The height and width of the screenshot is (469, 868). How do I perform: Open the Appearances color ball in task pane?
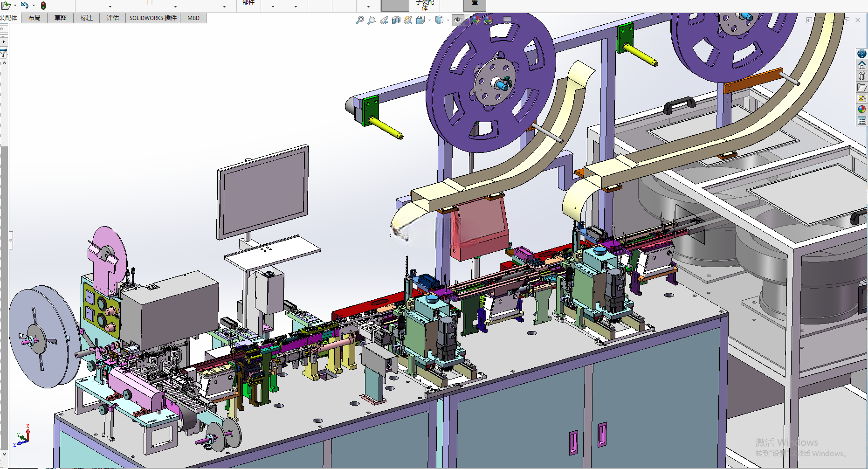pyautogui.click(x=861, y=110)
